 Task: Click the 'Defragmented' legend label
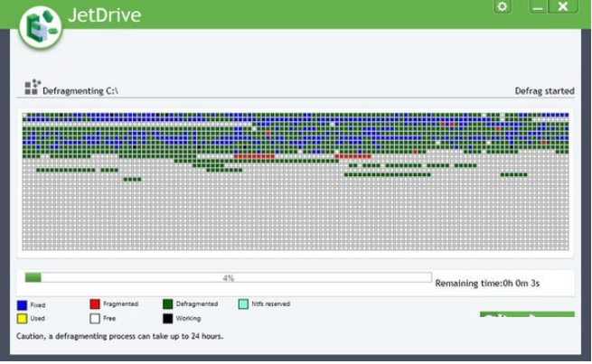click(197, 304)
